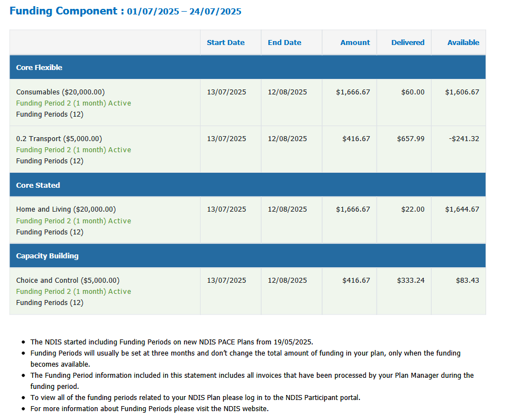Screen dimensions: 515x420
Task: Click Choice and Control delivered $333.24
Action: point(411,280)
